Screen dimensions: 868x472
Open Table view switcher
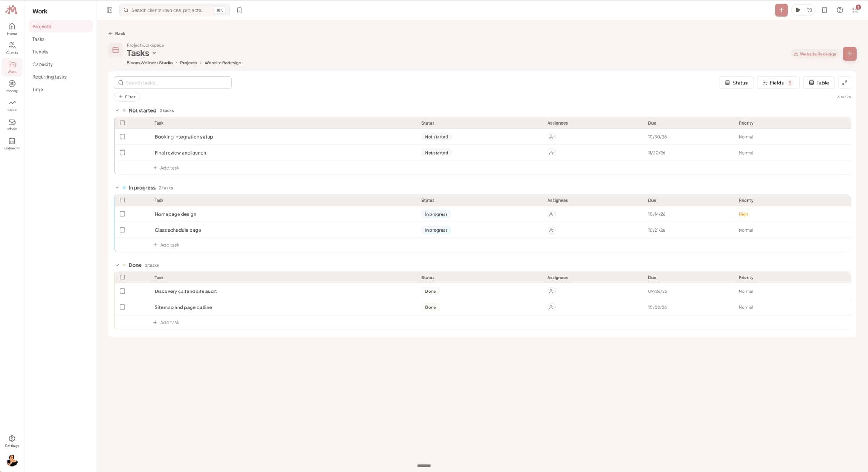pyautogui.click(x=819, y=83)
